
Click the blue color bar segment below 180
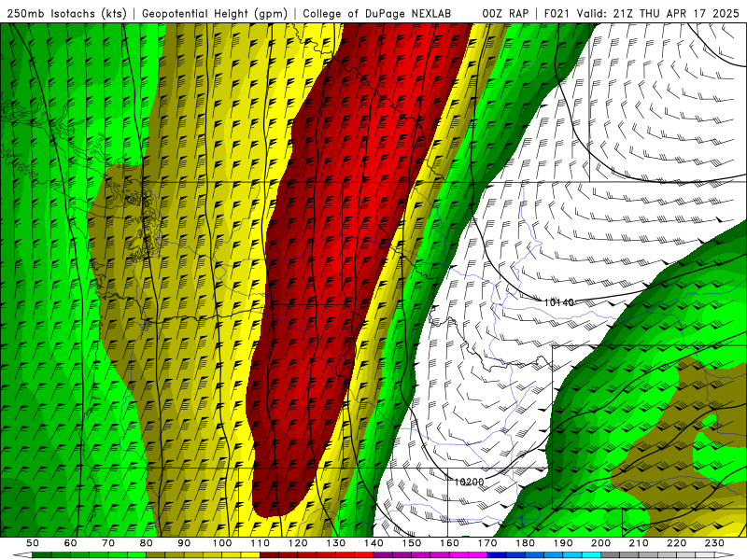coord(535,555)
